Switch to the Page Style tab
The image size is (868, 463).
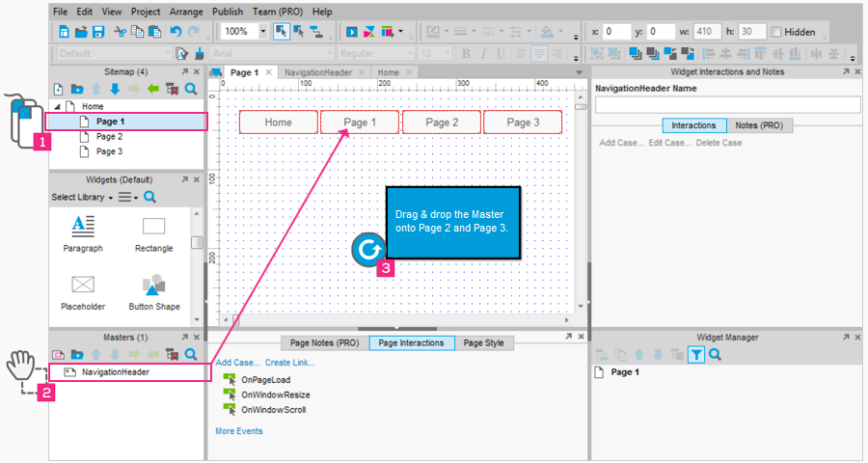pyautogui.click(x=483, y=342)
